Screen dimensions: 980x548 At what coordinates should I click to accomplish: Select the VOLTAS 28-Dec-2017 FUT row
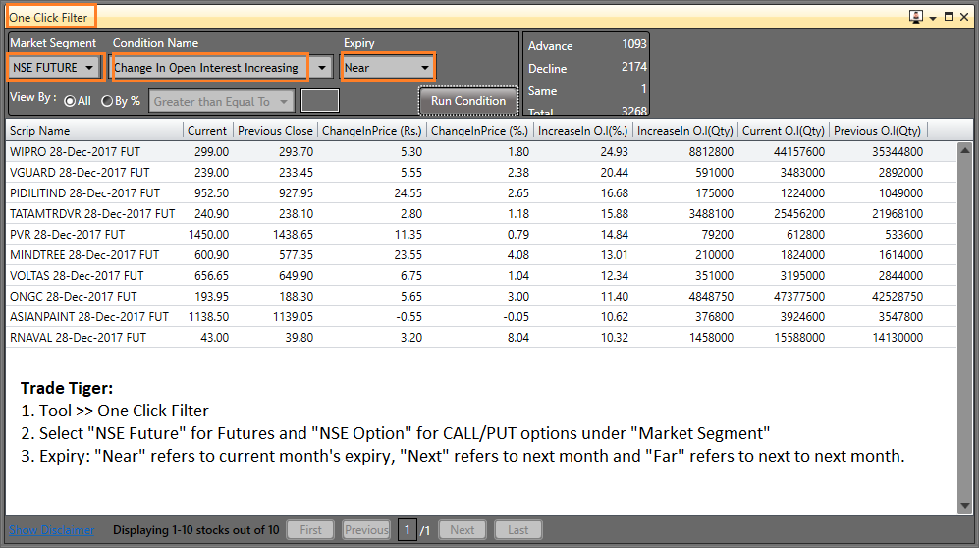click(481, 276)
